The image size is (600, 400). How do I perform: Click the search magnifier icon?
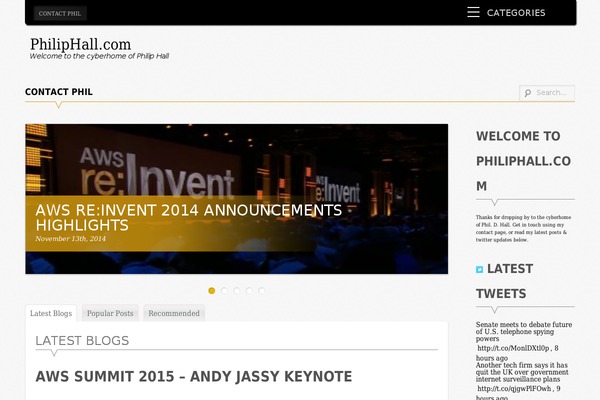(x=528, y=93)
